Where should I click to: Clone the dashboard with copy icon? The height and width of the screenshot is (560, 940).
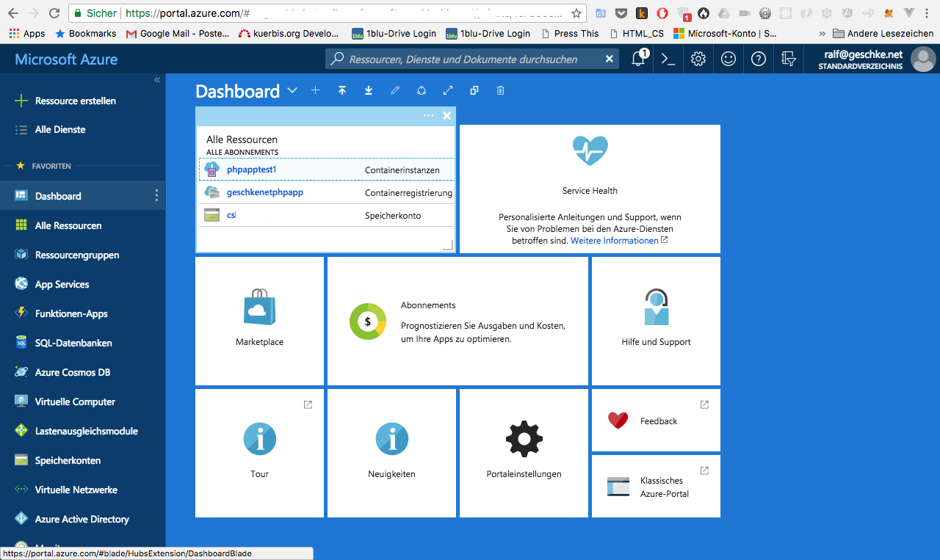pos(474,90)
